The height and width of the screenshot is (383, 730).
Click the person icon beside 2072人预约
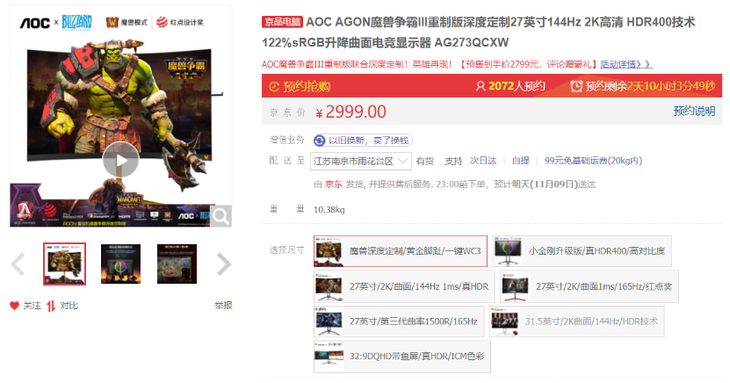point(480,86)
